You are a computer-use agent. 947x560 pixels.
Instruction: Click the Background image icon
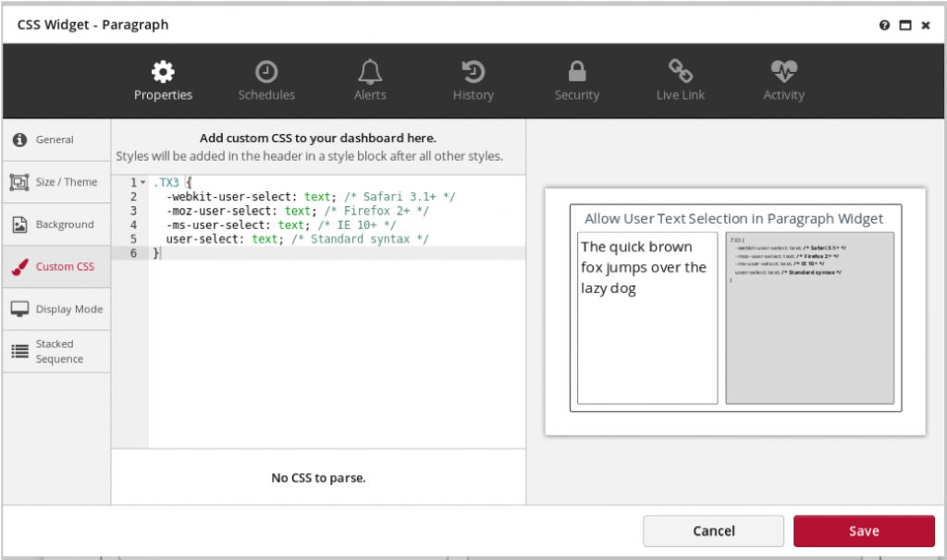[20, 225]
